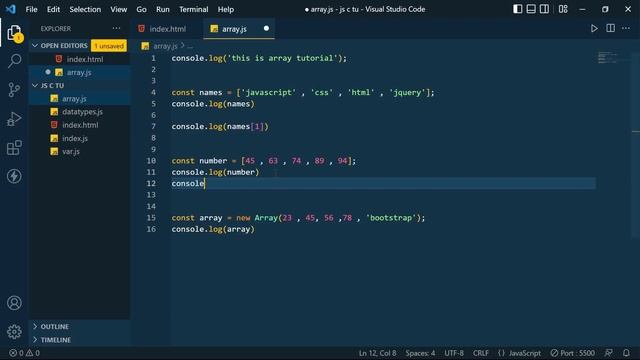640x360 pixels.
Task: Click the breadcrumb ellipsis after array.js
Action: click(190, 46)
